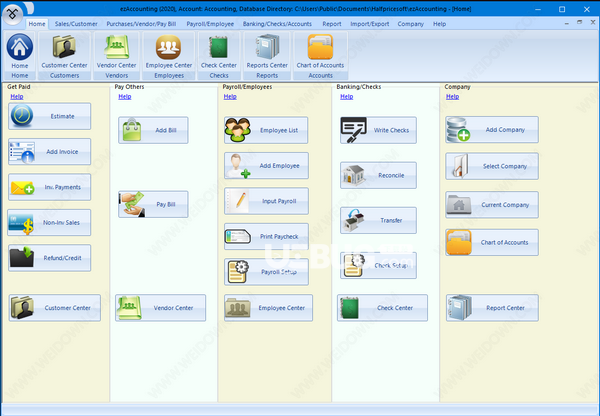Viewport: 600px width, 416px height.
Task: Open Payroll Setup
Action: (266, 272)
